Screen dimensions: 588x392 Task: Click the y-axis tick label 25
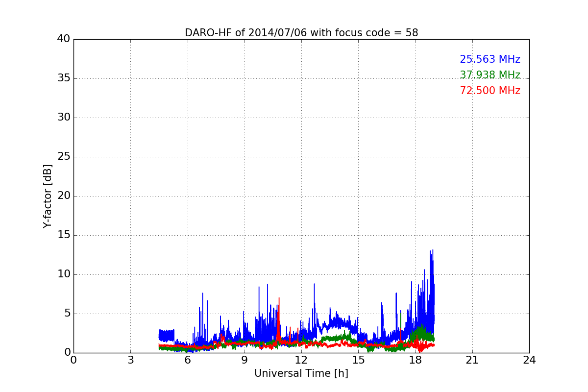pos(64,157)
